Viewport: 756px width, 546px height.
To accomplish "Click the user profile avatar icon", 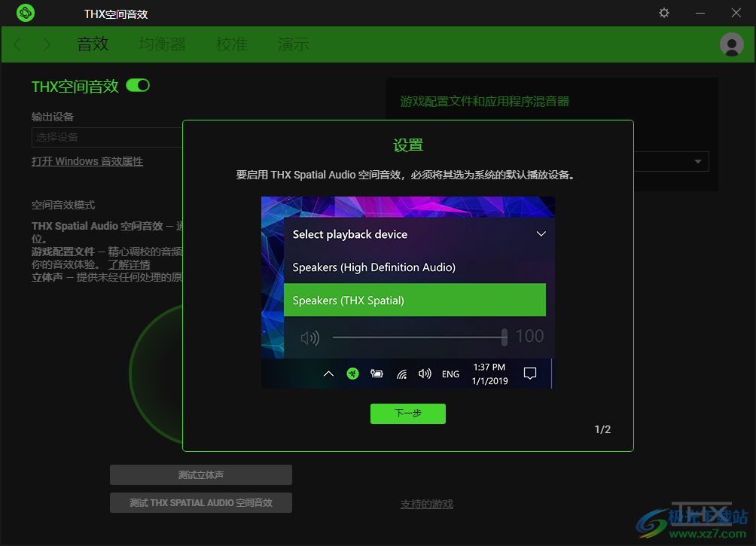I will tap(731, 44).
